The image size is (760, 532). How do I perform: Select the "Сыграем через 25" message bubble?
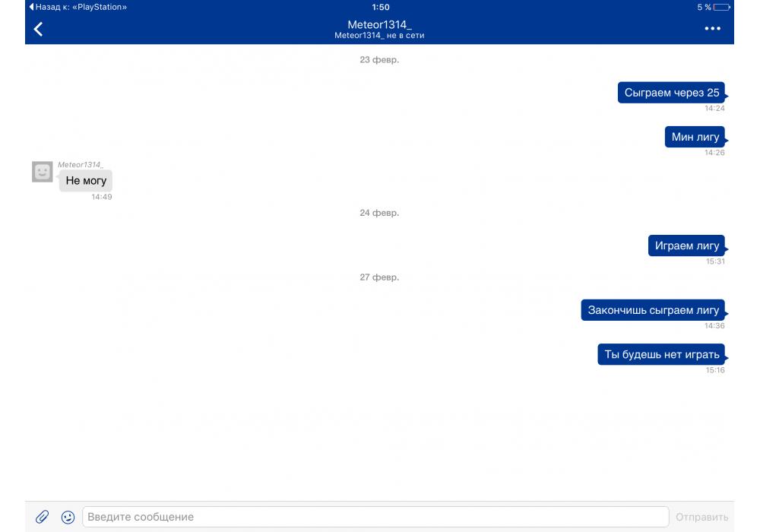pos(671,93)
